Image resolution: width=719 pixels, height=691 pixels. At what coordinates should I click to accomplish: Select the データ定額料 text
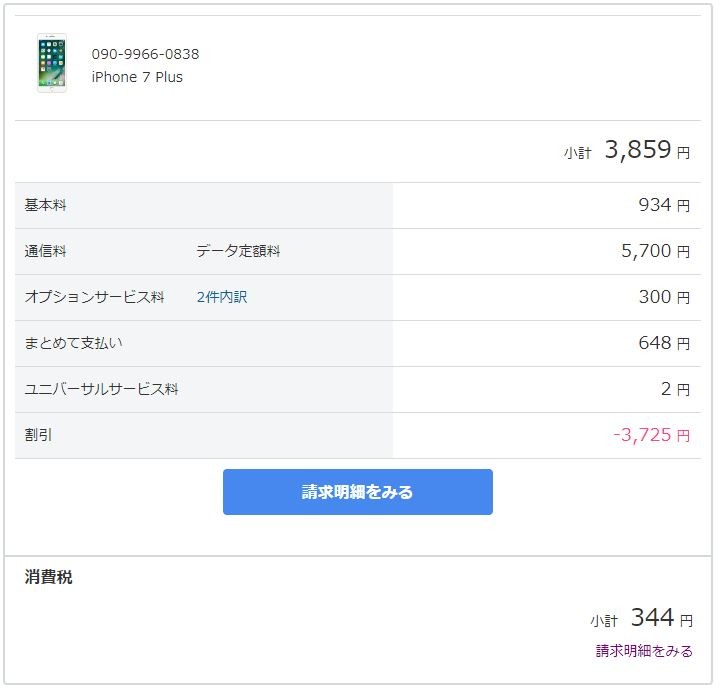tap(238, 251)
